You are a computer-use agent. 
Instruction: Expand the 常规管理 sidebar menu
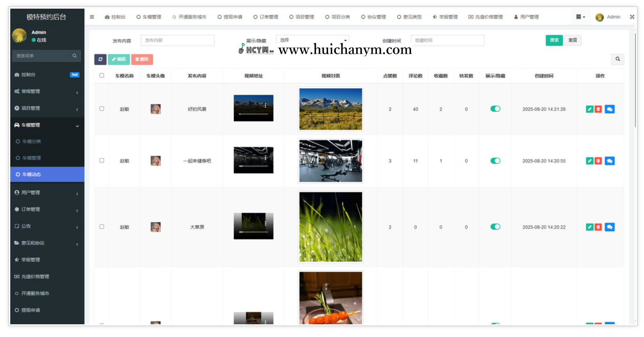point(46,92)
